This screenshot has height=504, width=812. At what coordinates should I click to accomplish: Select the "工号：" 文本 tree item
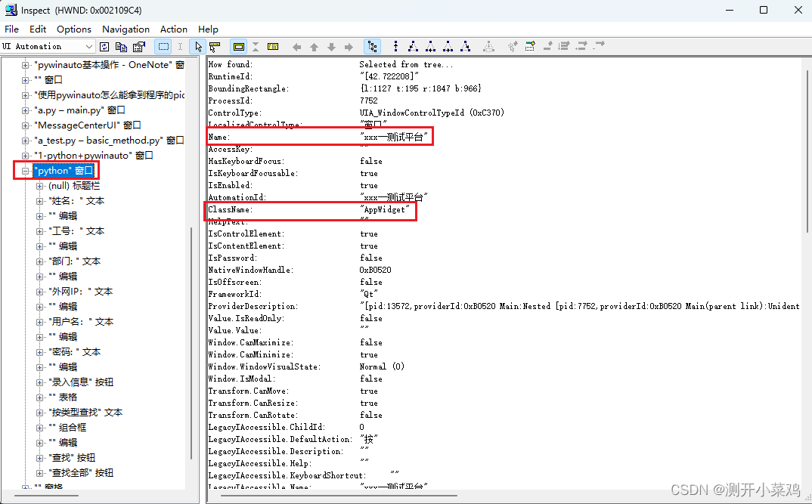coord(76,230)
